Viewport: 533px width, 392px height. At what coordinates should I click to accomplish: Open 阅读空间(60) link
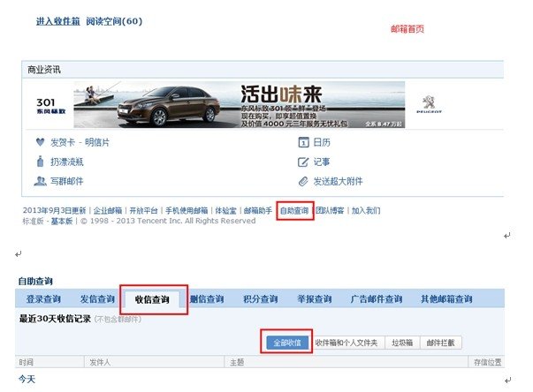(114, 21)
